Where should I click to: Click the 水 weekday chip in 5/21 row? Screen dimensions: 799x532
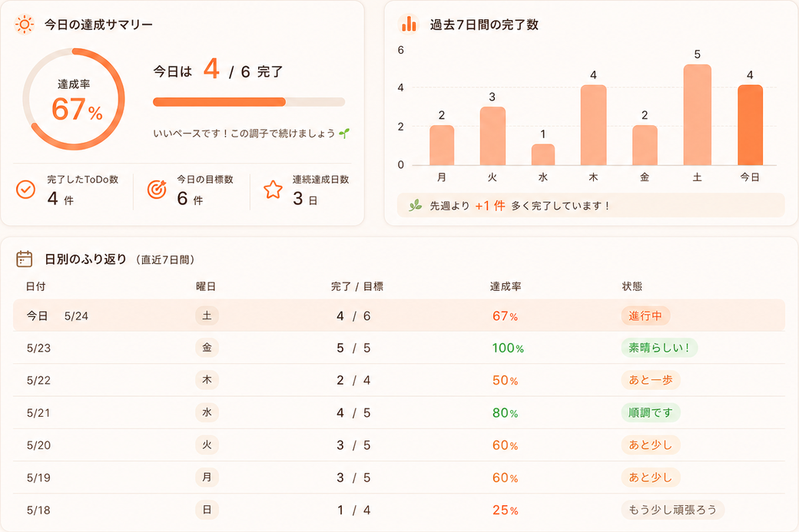click(207, 412)
